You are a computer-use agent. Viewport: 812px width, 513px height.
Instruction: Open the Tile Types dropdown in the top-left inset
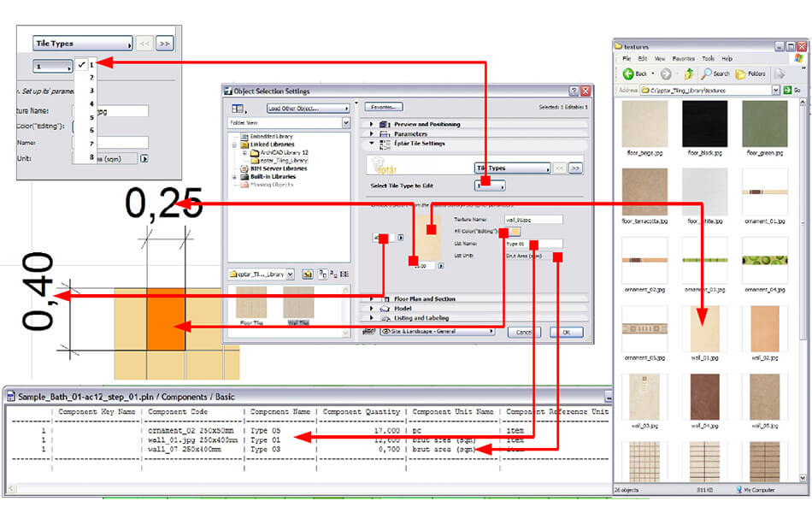(x=83, y=44)
